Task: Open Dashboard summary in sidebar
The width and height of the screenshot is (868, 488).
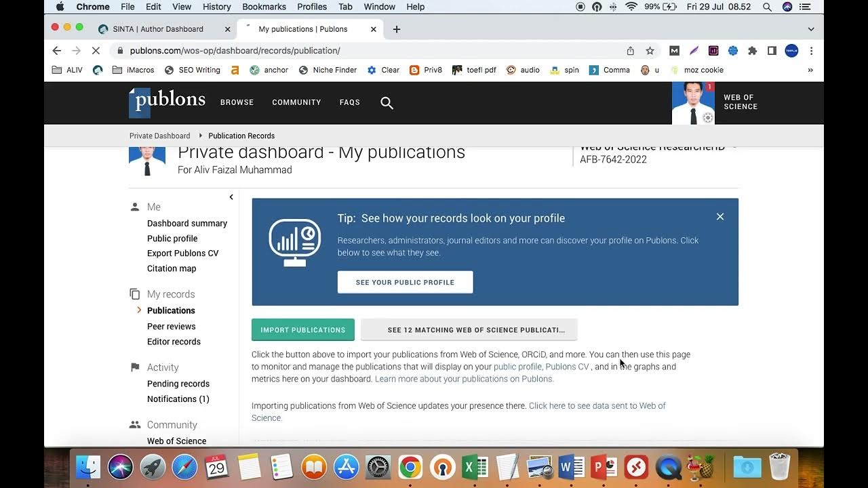Action: click(x=187, y=223)
